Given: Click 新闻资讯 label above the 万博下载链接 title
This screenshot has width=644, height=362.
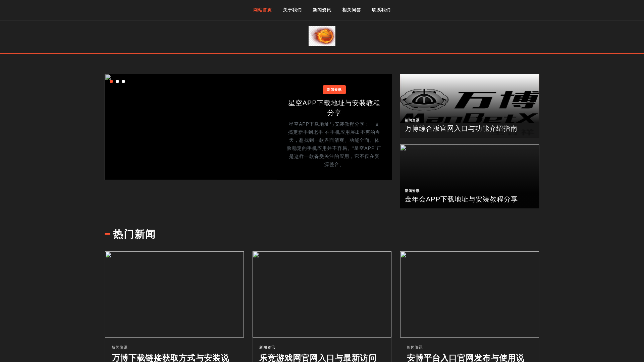Looking at the screenshot, I should (x=120, y=348).
